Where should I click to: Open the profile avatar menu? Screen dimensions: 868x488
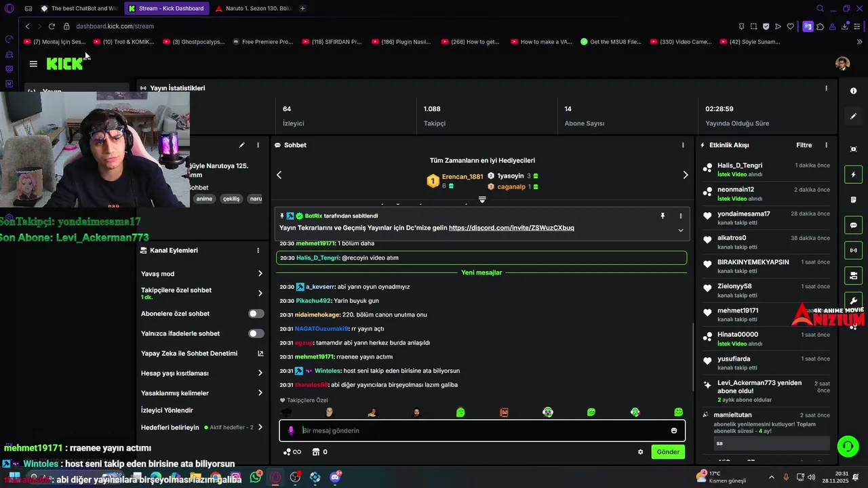click(842, 63)
